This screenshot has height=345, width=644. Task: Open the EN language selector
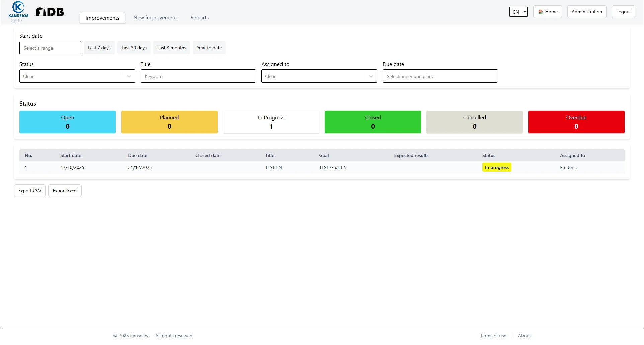click(x=518, y=12)
